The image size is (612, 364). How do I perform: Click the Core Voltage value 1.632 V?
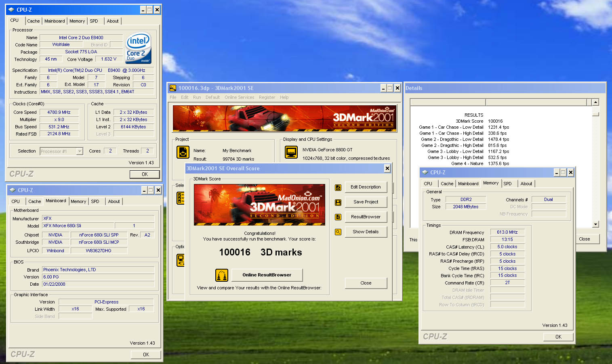click(109, 59)
